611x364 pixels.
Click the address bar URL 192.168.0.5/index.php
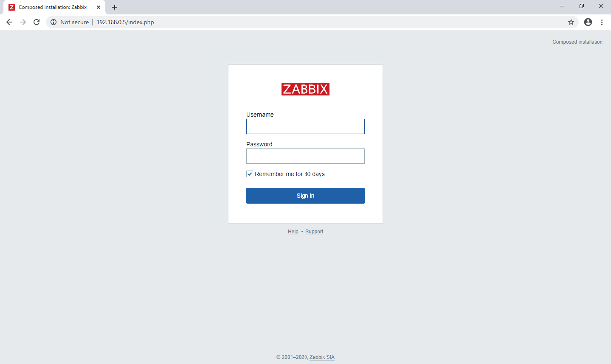coord(125,22)
